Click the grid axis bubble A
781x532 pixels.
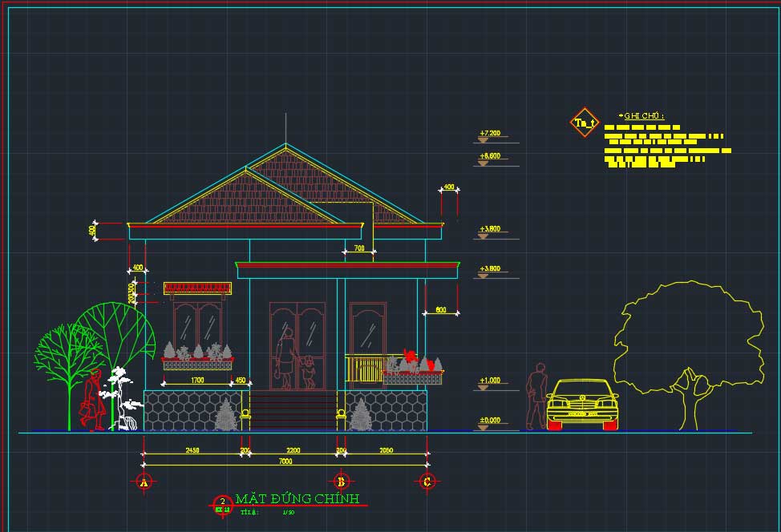pyautogui.click(x=144, y=482)
